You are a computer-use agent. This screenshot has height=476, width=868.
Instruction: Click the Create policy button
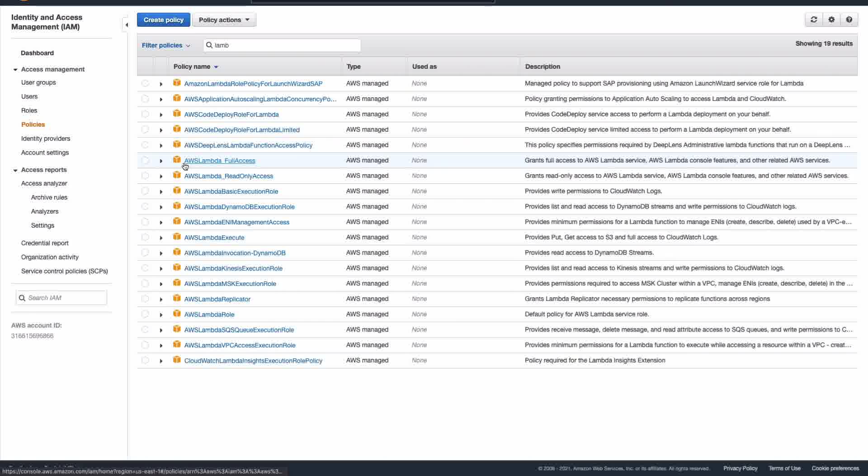tap(164, 20)
